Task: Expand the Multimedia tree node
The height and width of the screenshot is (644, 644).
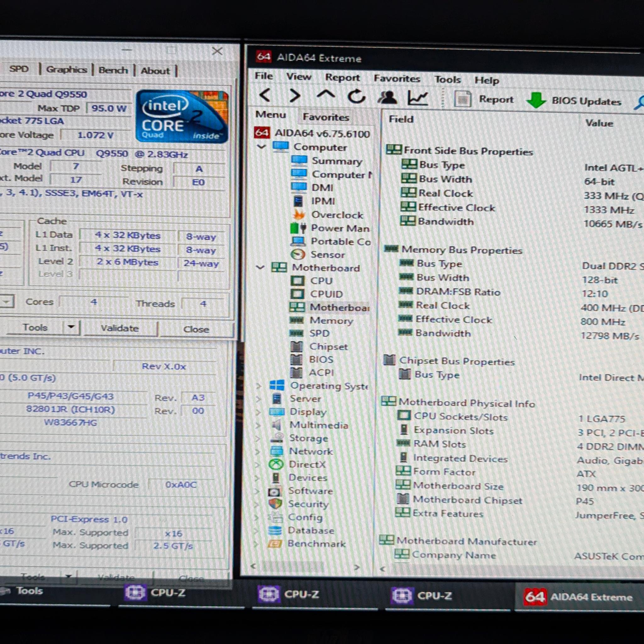Action: click(258, 425)
